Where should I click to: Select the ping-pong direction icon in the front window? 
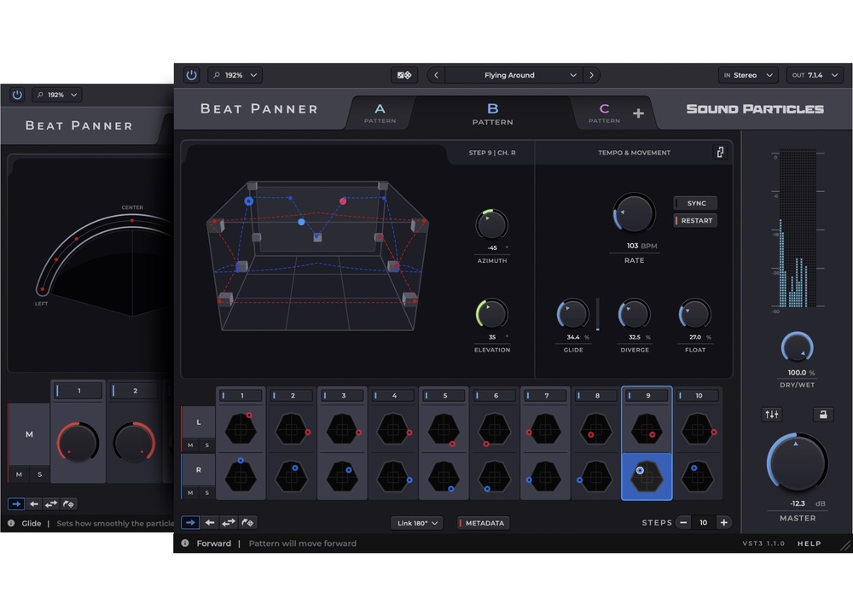pyautogui.click(x=229, y=522)
